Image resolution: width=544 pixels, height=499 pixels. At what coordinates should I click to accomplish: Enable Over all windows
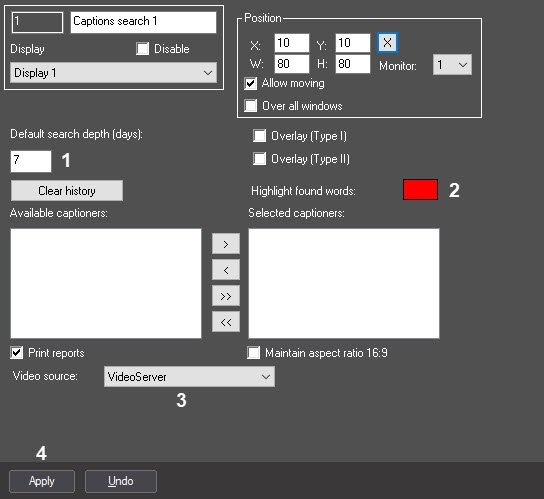click(x=250, y=105)
